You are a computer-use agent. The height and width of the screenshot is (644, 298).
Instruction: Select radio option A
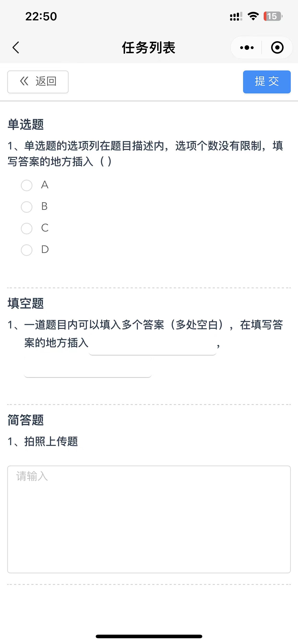click(27, 185)
